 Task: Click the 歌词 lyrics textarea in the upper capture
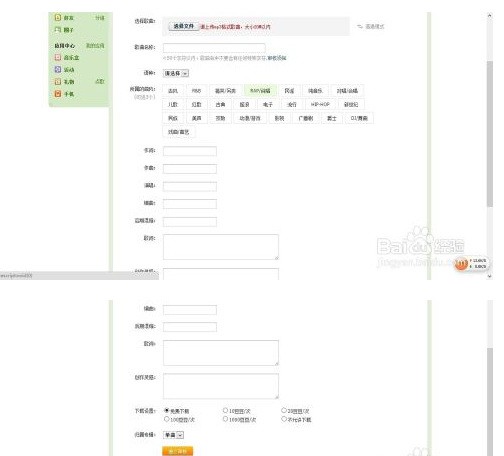(x=221, y=247)
